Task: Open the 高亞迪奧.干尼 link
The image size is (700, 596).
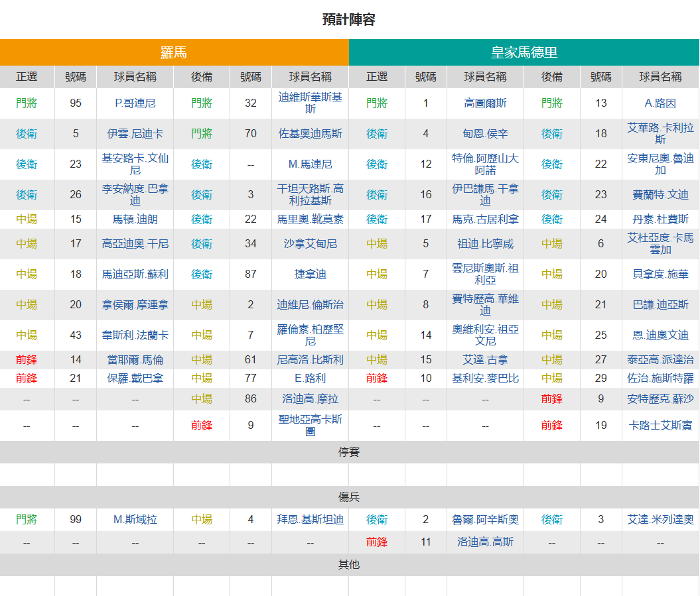Action: (x=135, y=243)
